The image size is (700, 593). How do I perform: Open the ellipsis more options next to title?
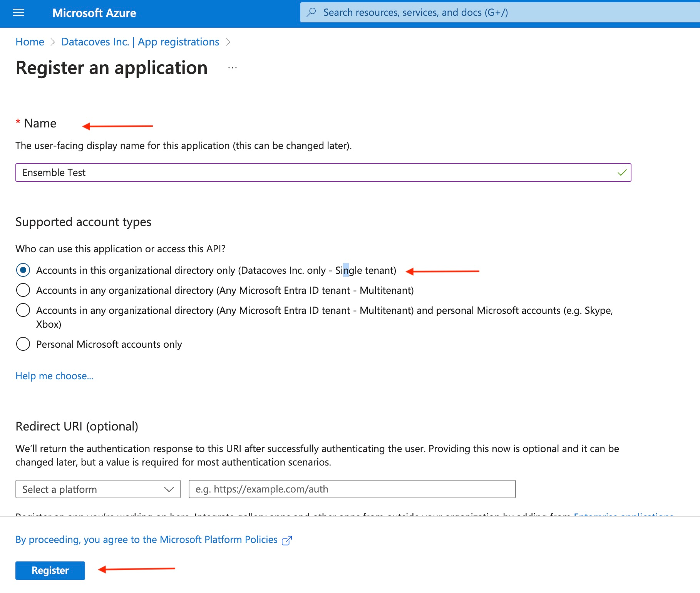[233, 68]
